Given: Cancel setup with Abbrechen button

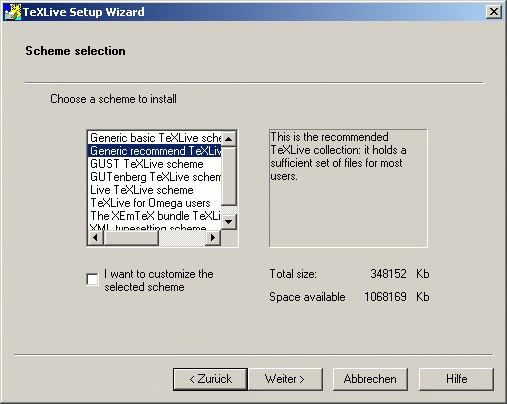Looking at the screenshot, I should tap(370, 379).
